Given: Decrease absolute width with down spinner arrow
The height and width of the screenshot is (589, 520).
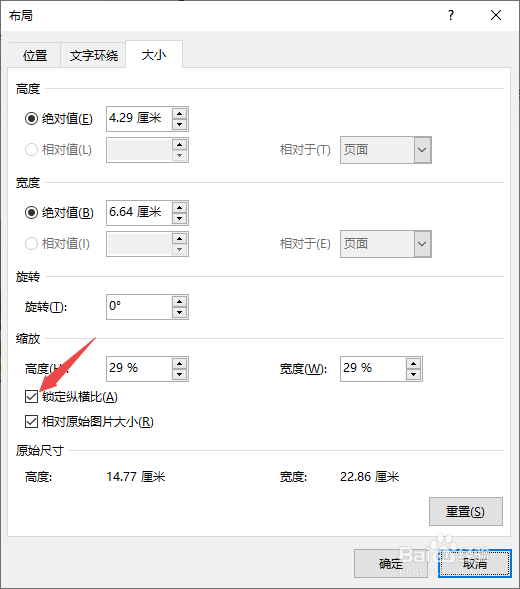Looking at the screenshot, I should point(180,218).
